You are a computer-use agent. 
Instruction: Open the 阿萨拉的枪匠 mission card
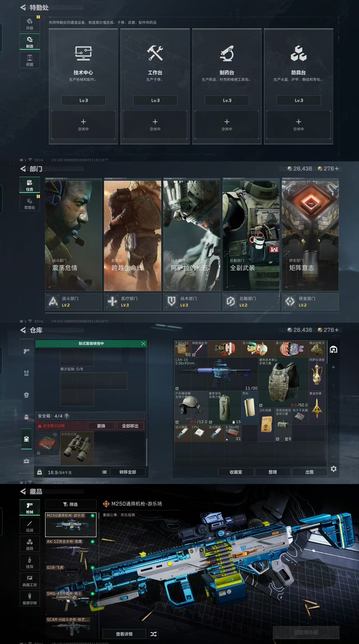point(192,235)
